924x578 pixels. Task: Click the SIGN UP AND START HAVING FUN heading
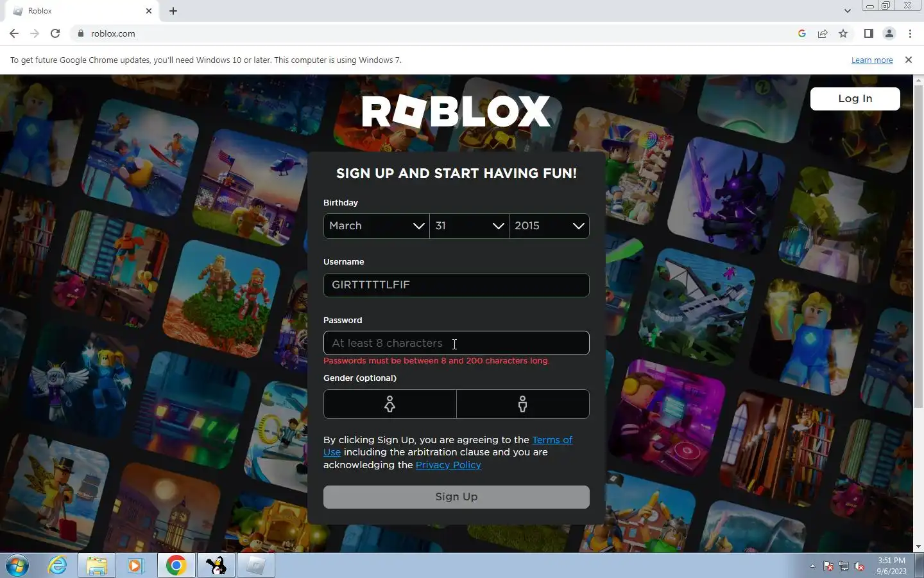pos(456,173)
